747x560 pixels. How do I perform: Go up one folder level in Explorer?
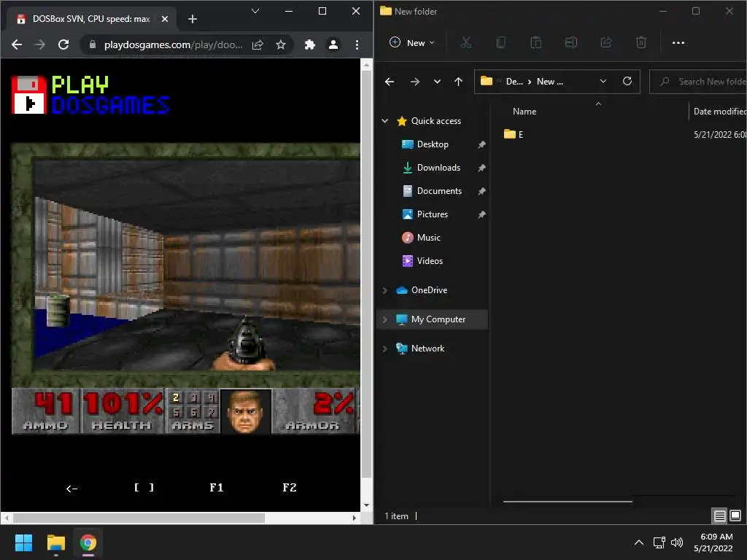(458, 82)
